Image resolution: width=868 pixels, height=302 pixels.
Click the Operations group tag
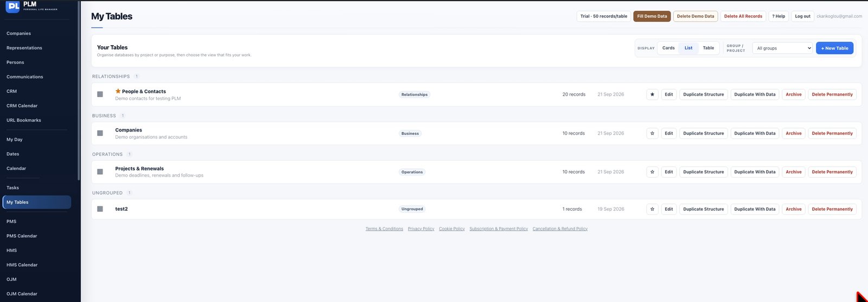[412, 172]
